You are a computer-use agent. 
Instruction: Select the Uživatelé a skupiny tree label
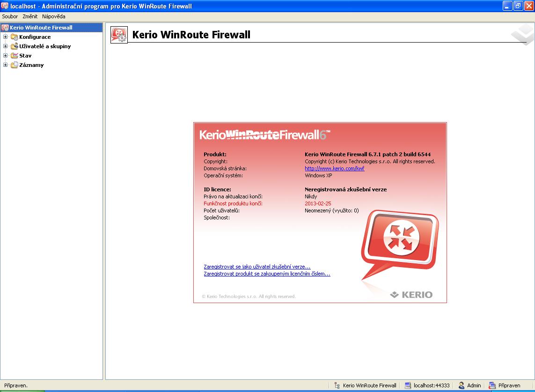pyautogui.click(x=45, y=46)
